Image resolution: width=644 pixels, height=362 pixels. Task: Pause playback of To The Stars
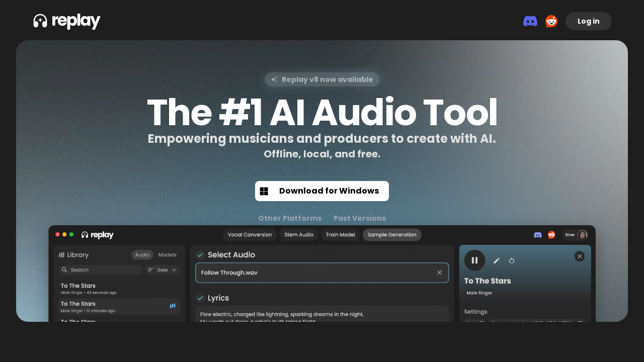[474, 260]
